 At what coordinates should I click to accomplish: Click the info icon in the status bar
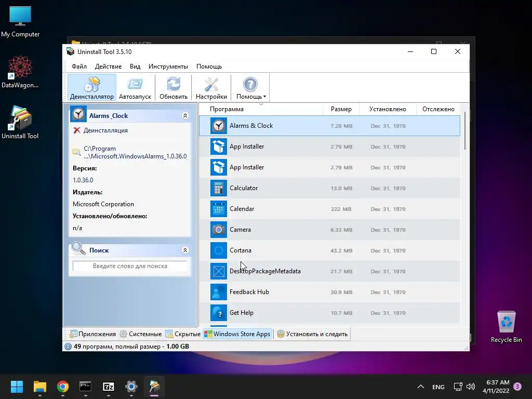[x=68, y=347]
